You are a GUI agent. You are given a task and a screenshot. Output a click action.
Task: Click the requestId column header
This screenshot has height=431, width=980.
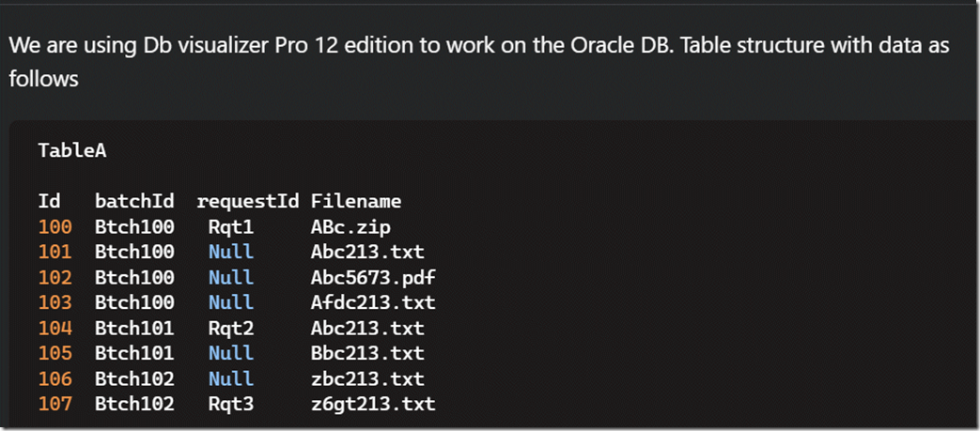coord(247,201)
